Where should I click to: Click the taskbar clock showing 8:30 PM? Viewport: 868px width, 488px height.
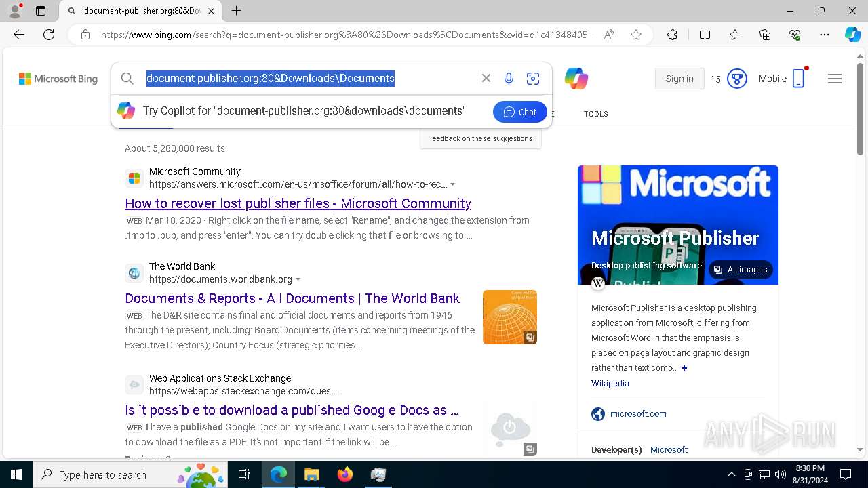click(x=810, y=474)
